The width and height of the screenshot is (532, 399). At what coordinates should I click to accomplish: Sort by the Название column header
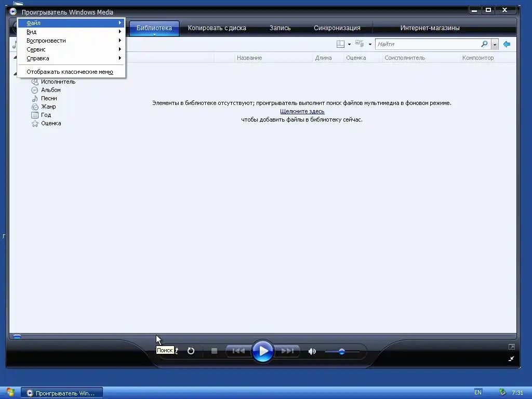[x=249, y=58]
